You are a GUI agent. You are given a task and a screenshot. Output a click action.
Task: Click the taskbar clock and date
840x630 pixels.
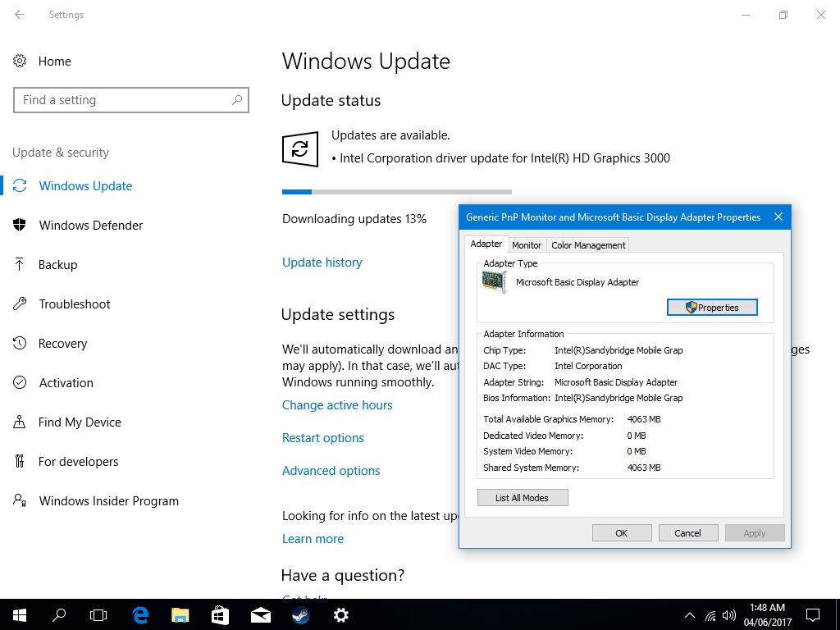click(767, 615)
